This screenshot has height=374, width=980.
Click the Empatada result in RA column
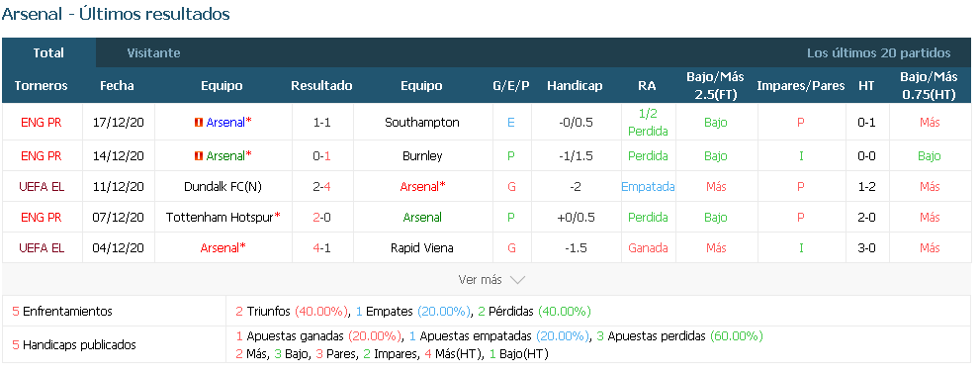pyautogui.click(x=648, y=186)
